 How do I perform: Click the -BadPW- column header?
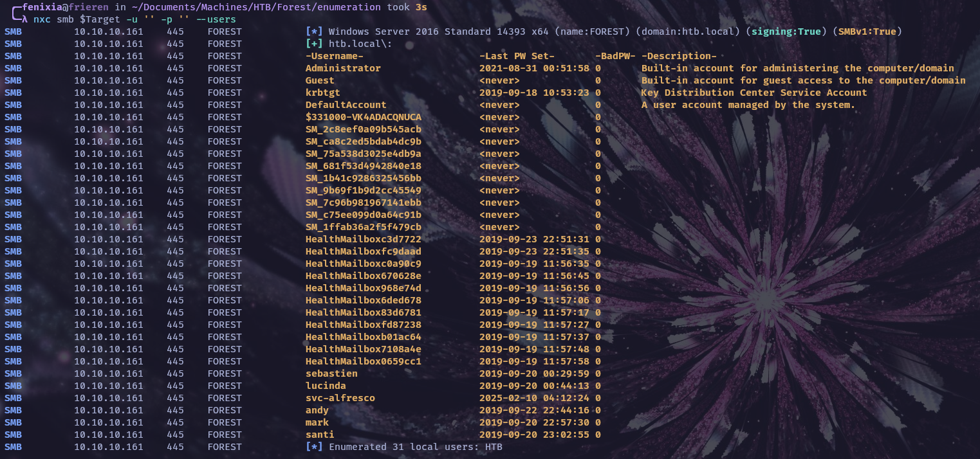coord(615,56)
